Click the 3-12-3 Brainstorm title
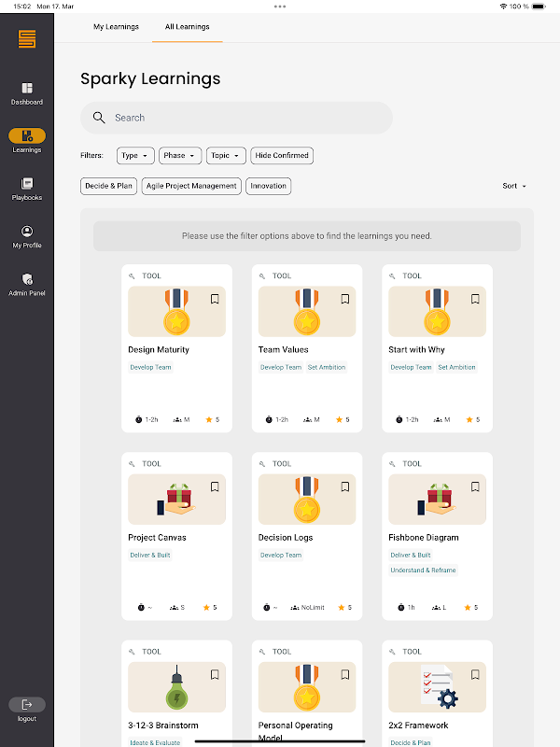Image resolution: width=560 pixels, height=747 pixels. tap(163, 726)
